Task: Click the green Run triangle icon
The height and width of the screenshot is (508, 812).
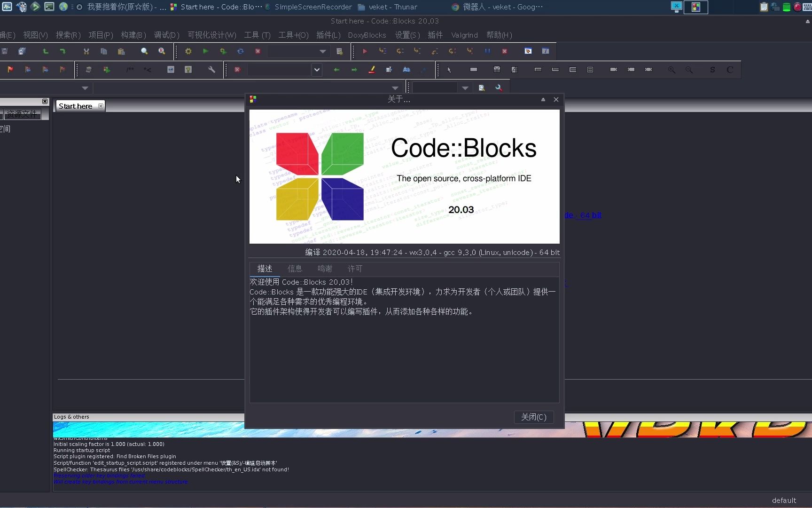Action: click(x=205, y=51)
